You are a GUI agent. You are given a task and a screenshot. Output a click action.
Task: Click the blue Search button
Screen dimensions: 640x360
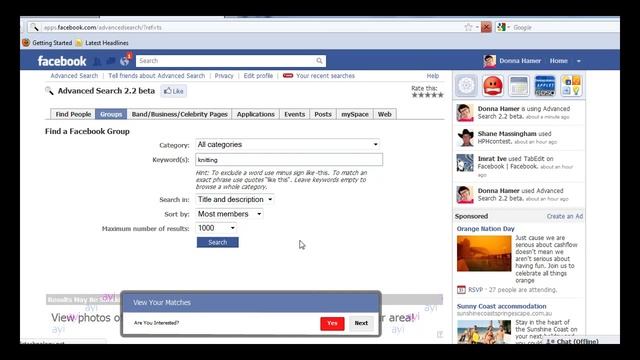click(218, 242)
